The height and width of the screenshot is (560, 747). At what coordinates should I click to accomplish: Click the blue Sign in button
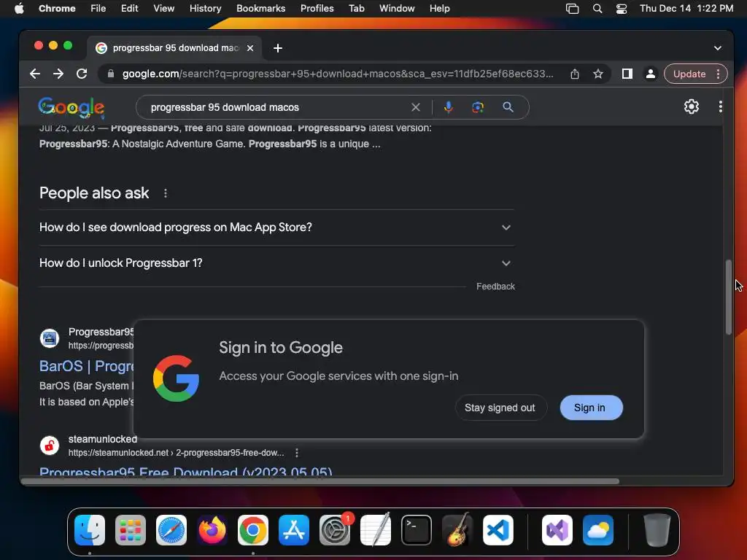pos(591,408)
